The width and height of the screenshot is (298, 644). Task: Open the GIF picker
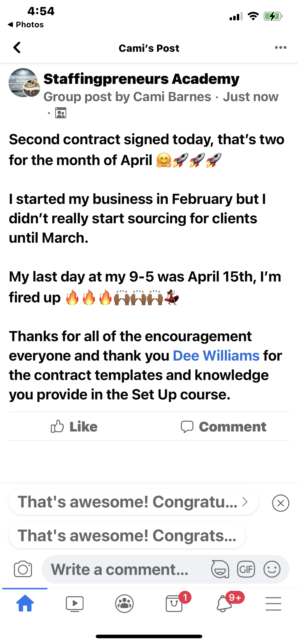point(246,569)
